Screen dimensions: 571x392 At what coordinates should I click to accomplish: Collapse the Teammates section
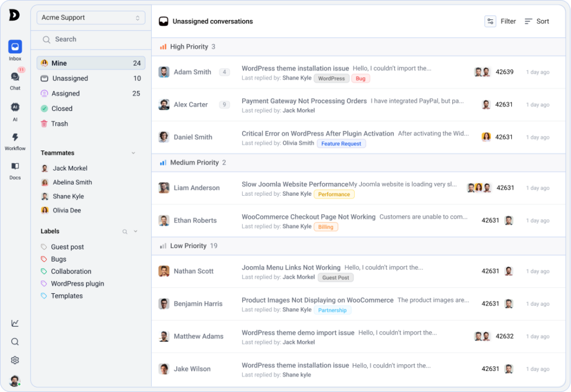[x=133, y=152]
